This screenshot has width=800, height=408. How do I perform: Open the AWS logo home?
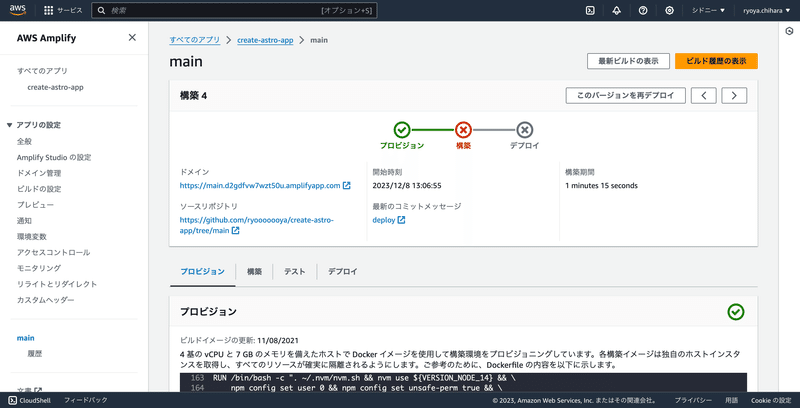[x=19, y=10]
